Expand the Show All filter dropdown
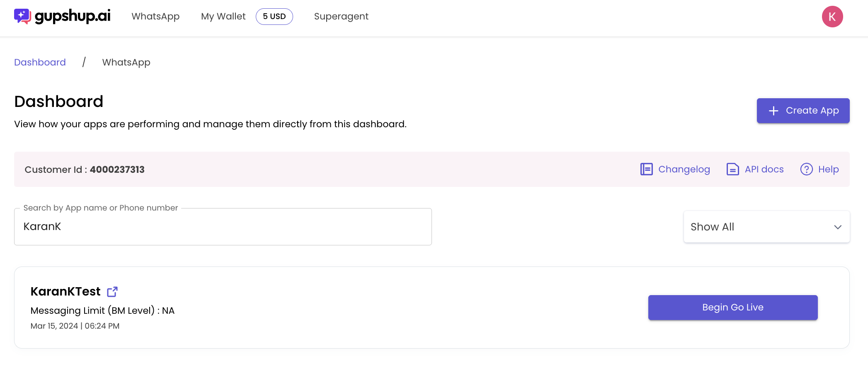Image resolution: width=868 pixels, height=378 pixels. (x=766, y=227)
